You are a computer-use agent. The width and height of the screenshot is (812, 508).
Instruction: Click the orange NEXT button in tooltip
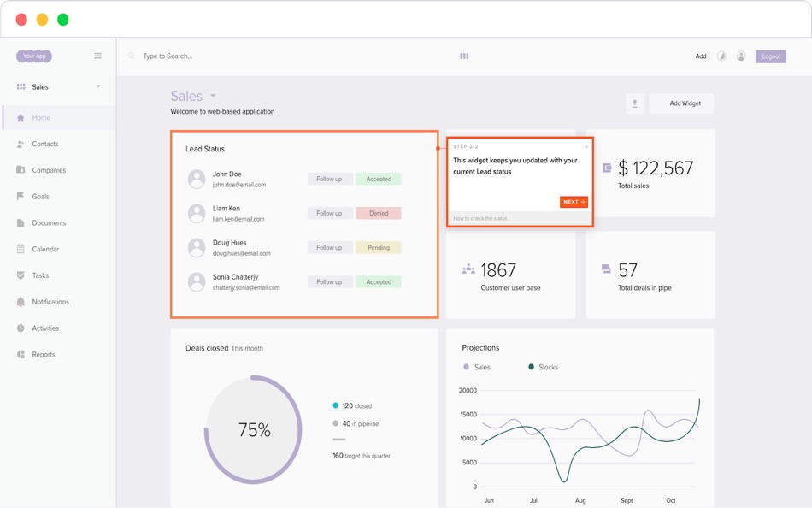click(574, 202)
